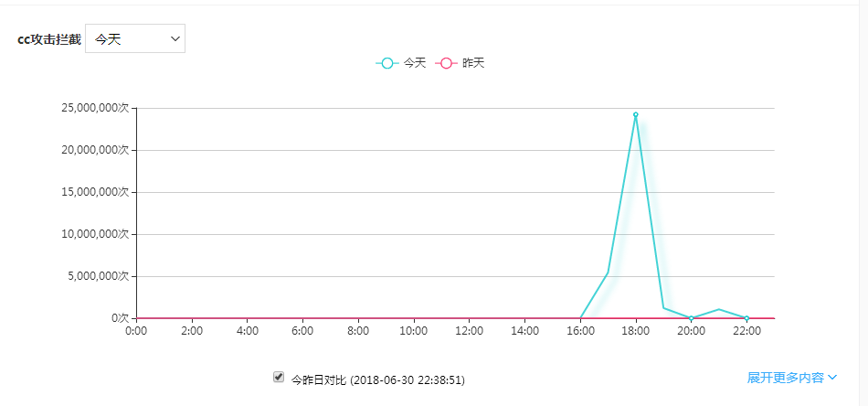
Task: Click the 0:00 x-axis tick label
Action: click(136, 331)
